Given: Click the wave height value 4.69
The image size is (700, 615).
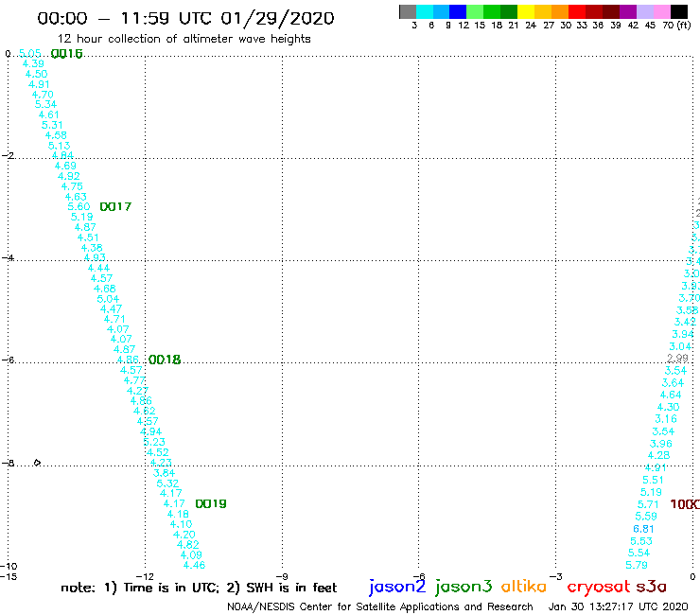Looking at the screenshot, I should [x=65, y=167].
